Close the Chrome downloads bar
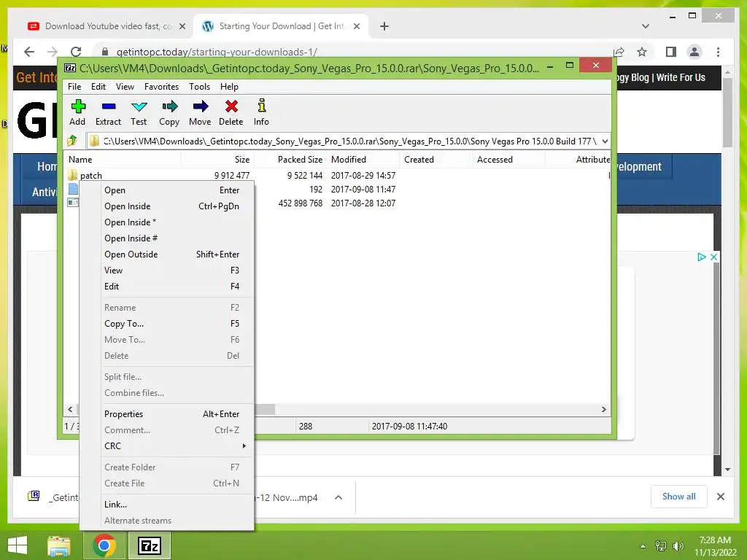Image resolution: width=747 pixels, height=560 pixels. pyautogui.click(x=720, y=497)
